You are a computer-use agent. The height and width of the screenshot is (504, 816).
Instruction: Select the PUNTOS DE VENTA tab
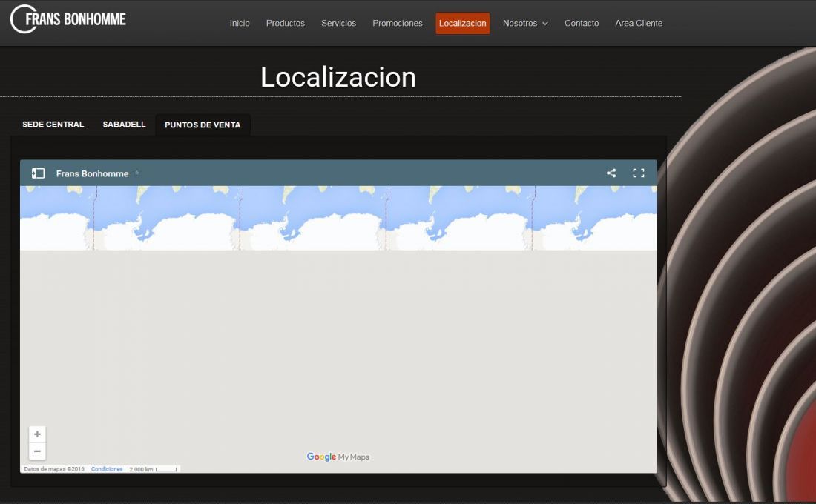point(203,125)
